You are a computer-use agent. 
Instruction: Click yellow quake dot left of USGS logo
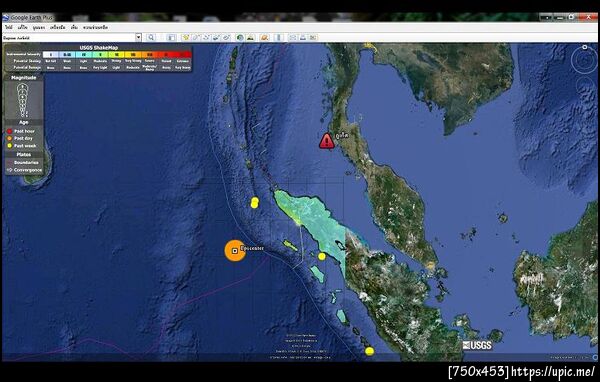point(369,351)
